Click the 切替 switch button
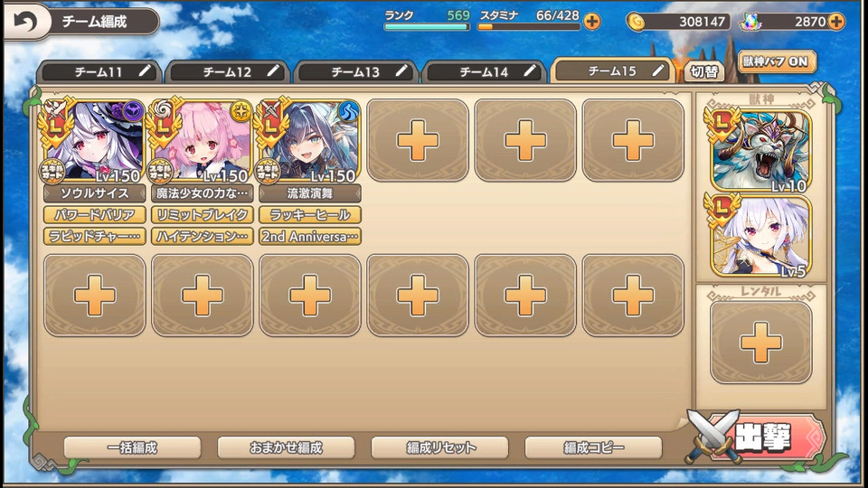Viewport: 868px width, 488px height. (x=704, y=72)
